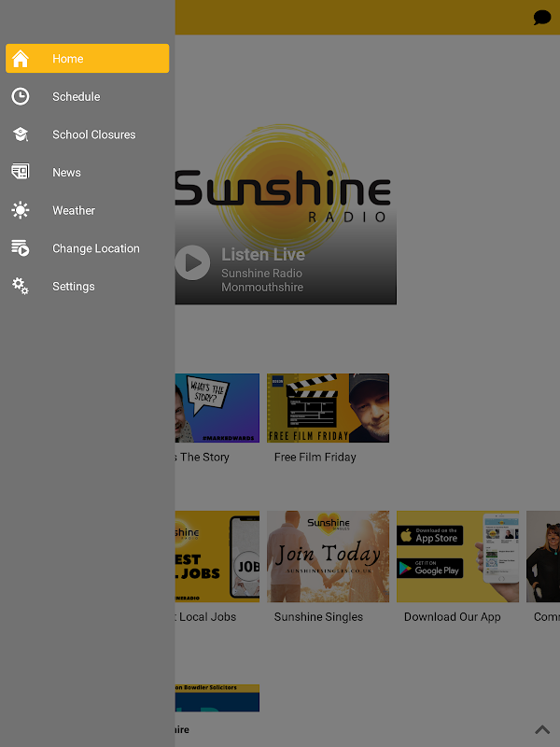560x747 pixels.
Task: Open the chat speech bubble icon
Action: point(542,18)
